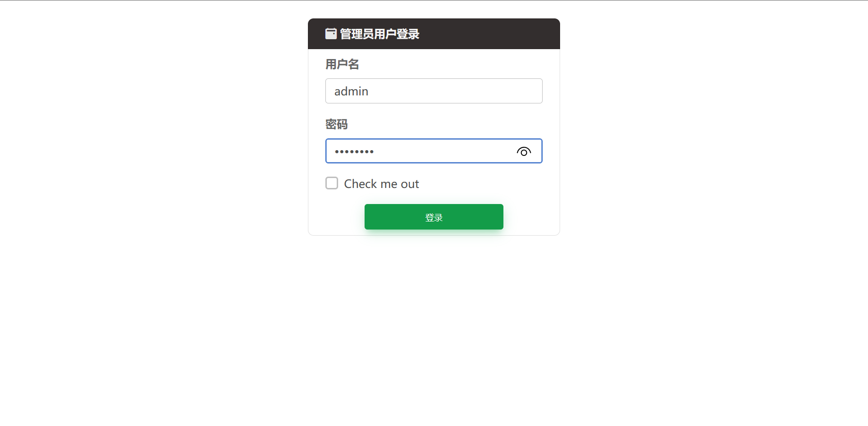
Task: Click blank page area below login card
Action: pyautogui.click(x=434, y=331)
